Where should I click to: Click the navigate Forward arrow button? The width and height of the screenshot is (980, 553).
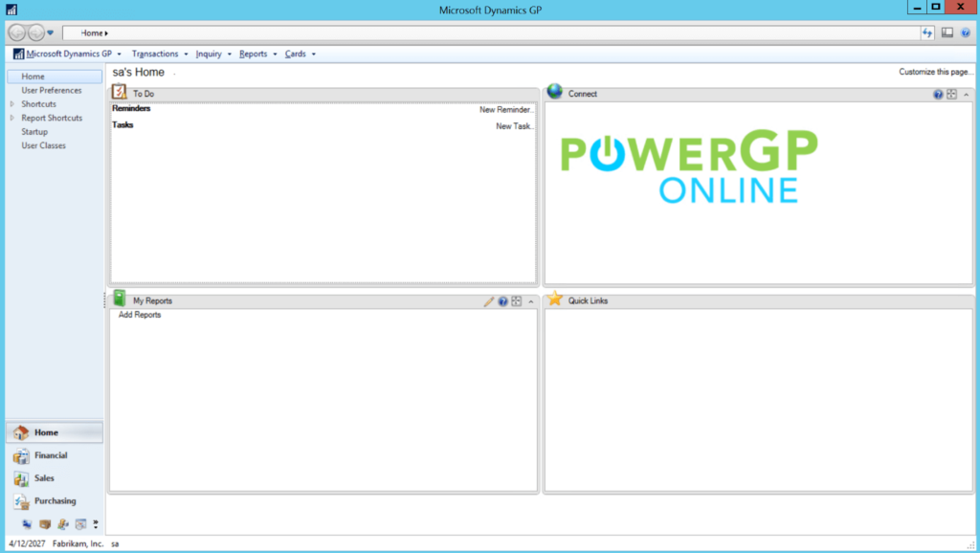pyautogui.click(x=36, y=33)
